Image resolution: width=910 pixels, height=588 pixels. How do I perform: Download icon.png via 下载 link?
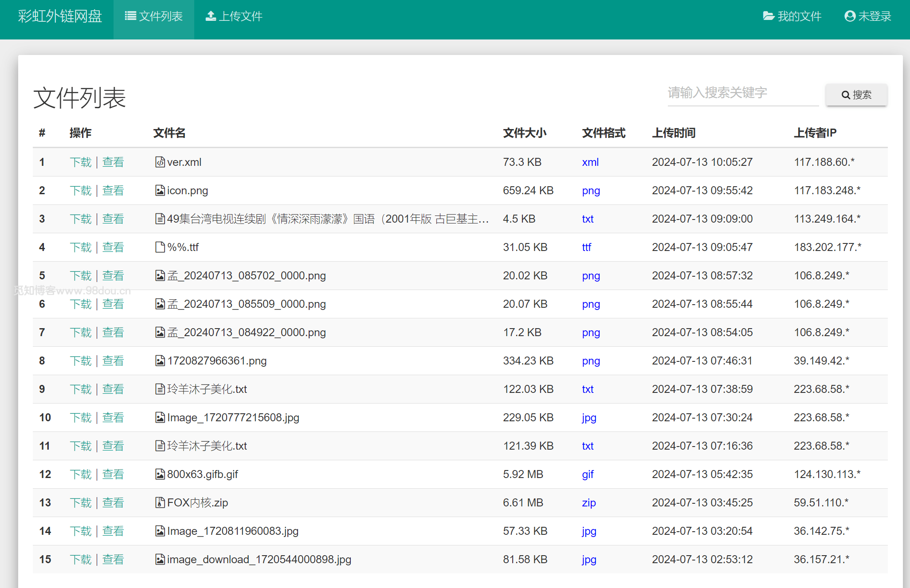point(81,191)
